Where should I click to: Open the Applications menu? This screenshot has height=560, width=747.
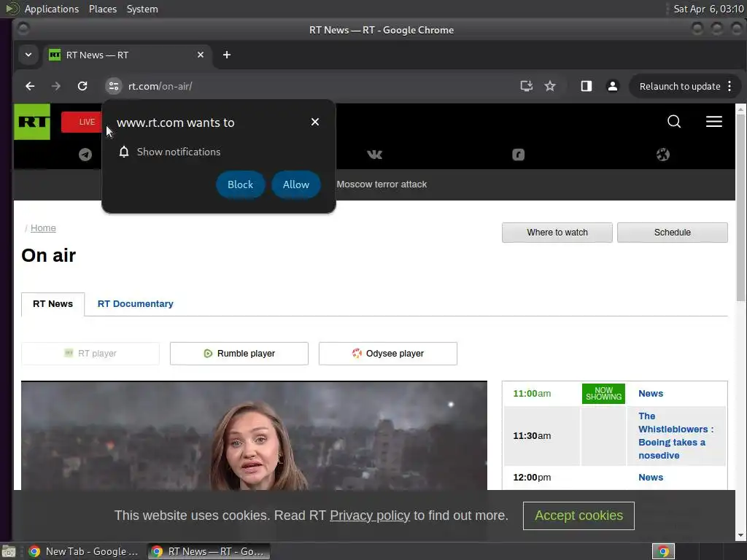click(x=52, y=9)
